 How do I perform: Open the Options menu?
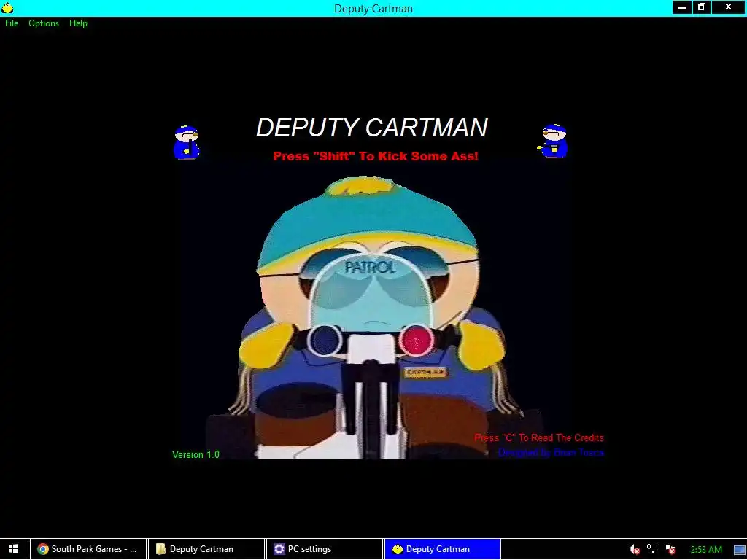click(x=44, y=23)
